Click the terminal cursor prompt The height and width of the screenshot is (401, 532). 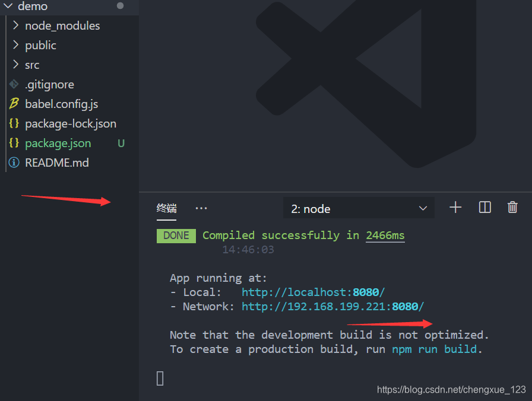coord(160,378)
